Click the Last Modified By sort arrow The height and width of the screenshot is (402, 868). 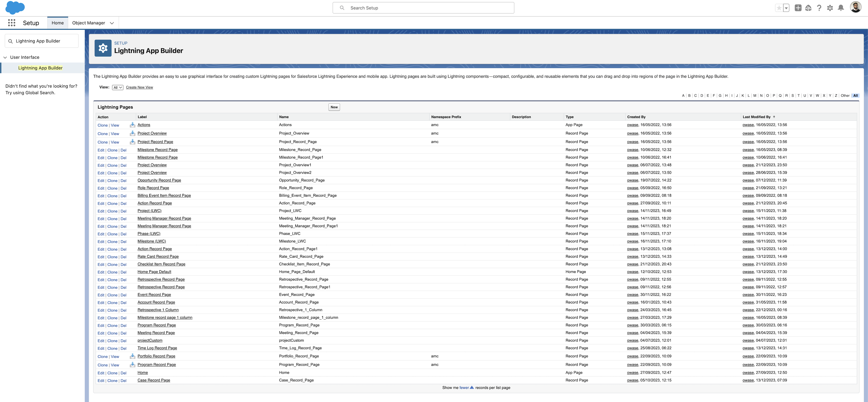pyautogui.click(x=774, y=117)
